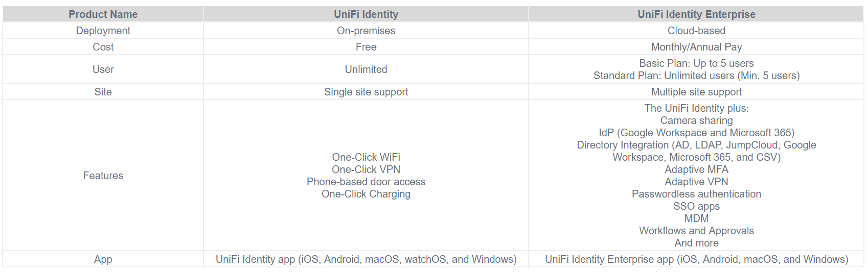Select the UniFi Identity column header
Screen dimensions: 868x272
(366, 14)
